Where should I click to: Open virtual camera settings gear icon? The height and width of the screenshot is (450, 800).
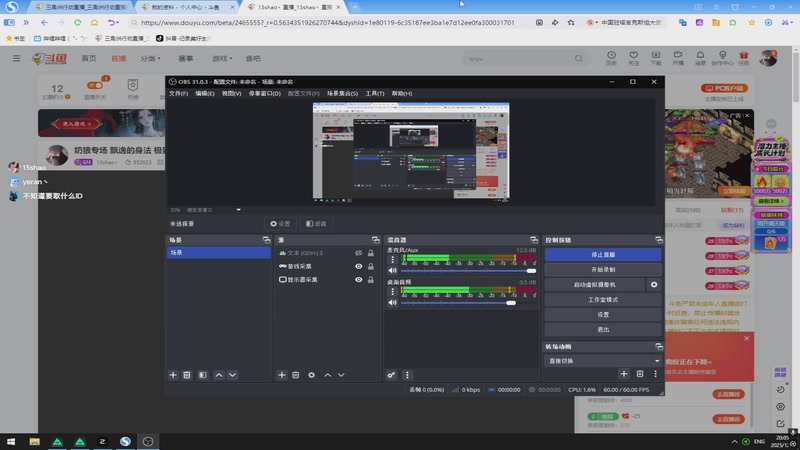pyautogui.click(x=654, y=285)
